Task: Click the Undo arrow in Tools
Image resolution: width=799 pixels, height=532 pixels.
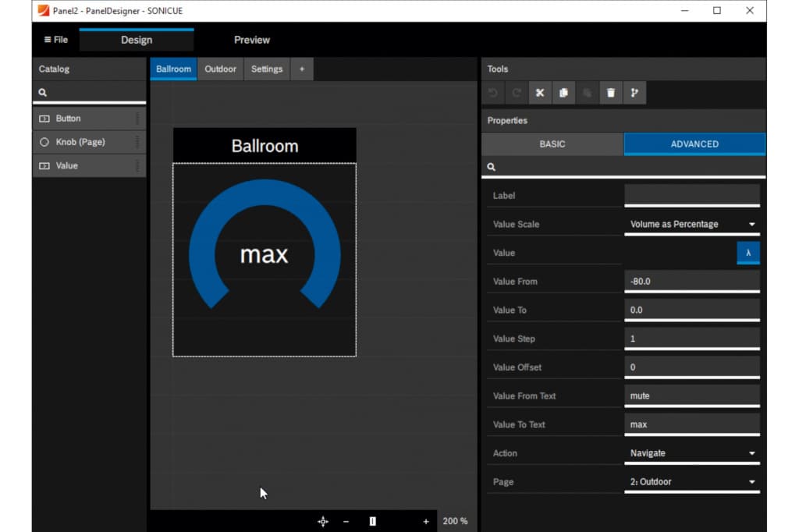Action: click(x=493, y=93)
